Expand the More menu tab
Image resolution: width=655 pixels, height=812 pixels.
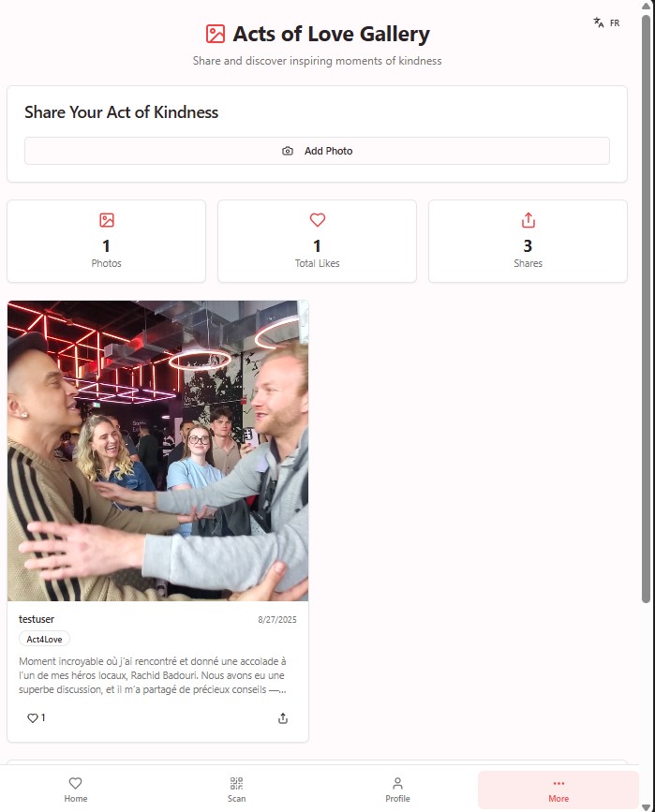(558, 790)
